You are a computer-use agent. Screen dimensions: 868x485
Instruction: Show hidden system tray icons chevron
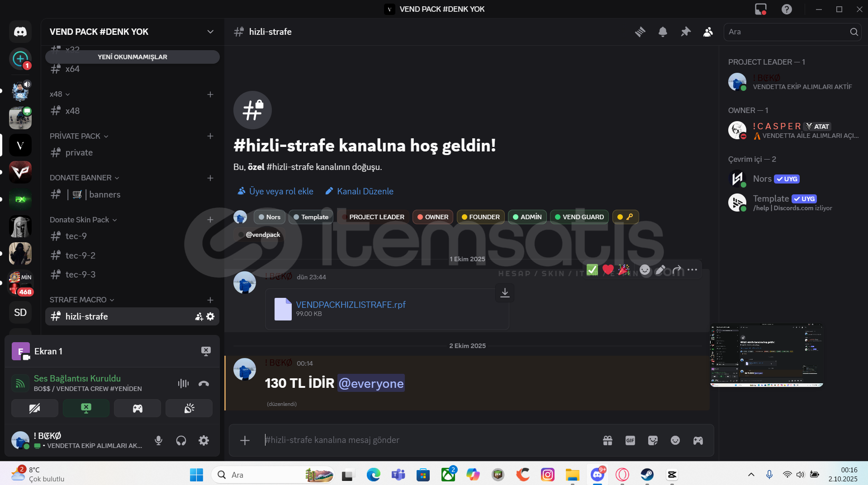tap(751, 475)
